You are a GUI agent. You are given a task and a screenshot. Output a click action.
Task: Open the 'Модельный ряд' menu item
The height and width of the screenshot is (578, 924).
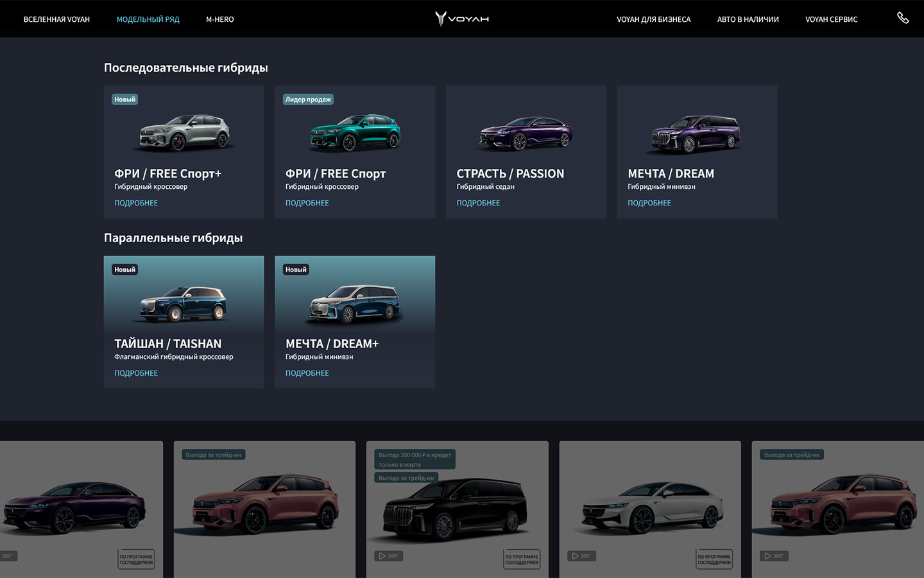click(x=148, y=19)
